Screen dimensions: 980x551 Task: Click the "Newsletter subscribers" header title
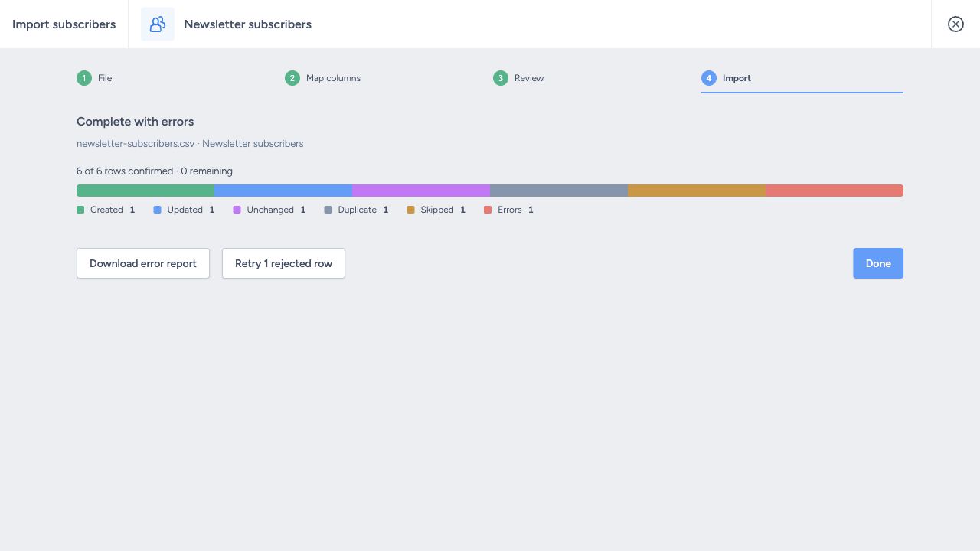point(248,24)
